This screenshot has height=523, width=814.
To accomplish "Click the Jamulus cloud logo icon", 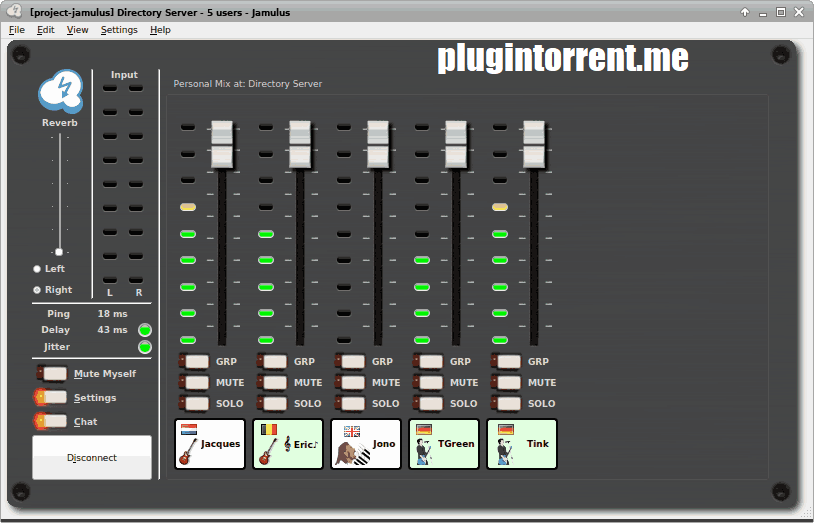I will point(60,91).
